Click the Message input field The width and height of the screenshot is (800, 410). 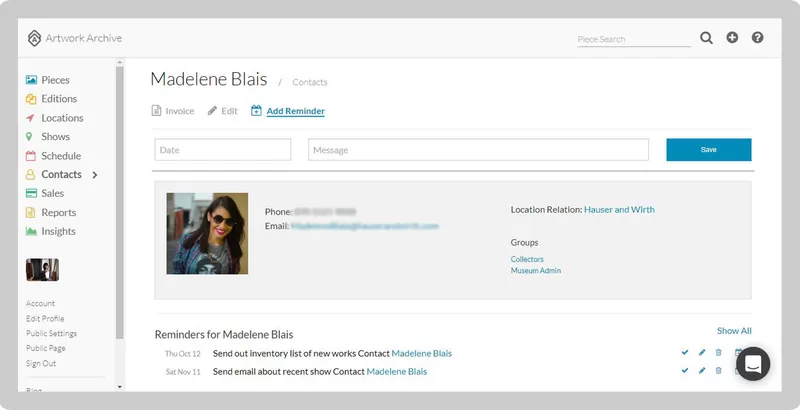(478, 149)
